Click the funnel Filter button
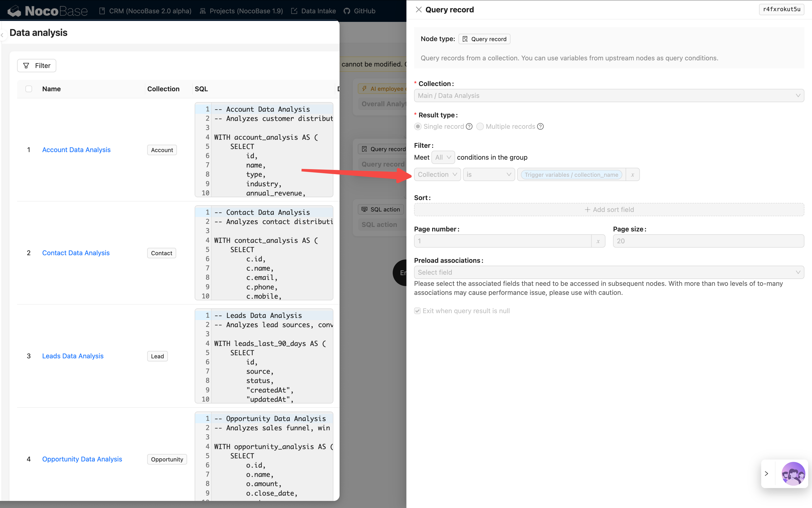 pos(37,66)
